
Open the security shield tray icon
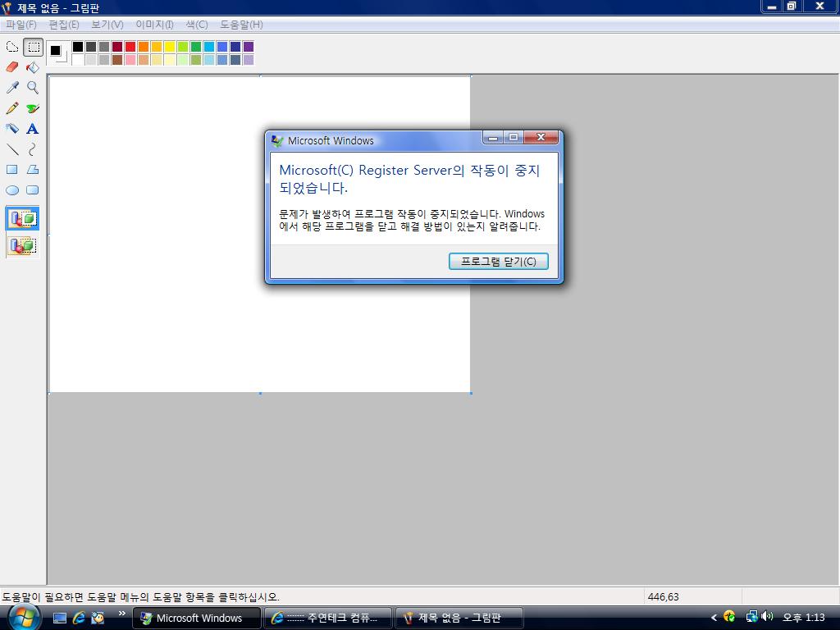(729, 617)
